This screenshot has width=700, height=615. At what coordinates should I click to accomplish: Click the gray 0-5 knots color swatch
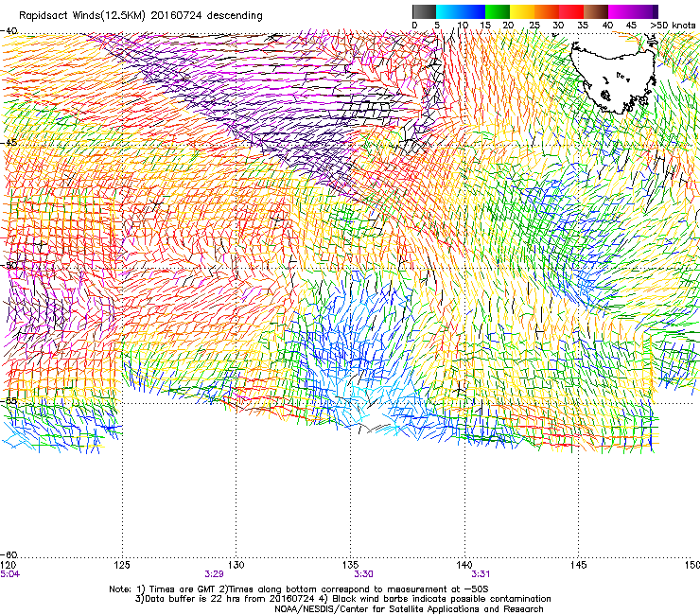coord(424,11)
